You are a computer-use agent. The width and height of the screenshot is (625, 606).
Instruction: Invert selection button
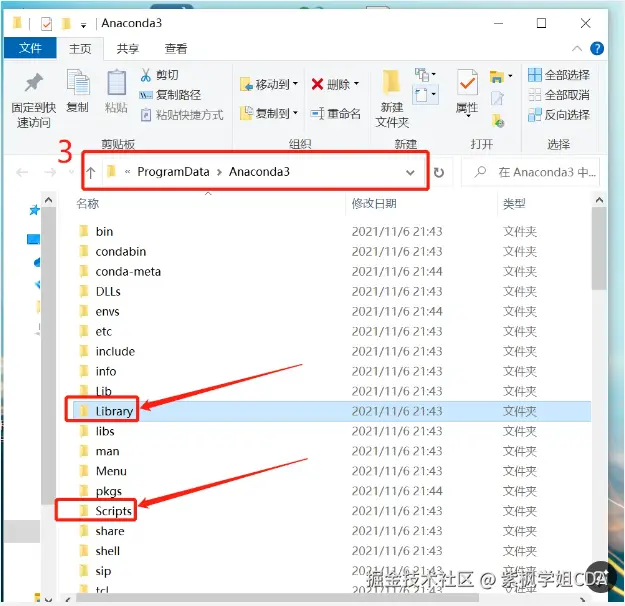[x=558, y=115]
